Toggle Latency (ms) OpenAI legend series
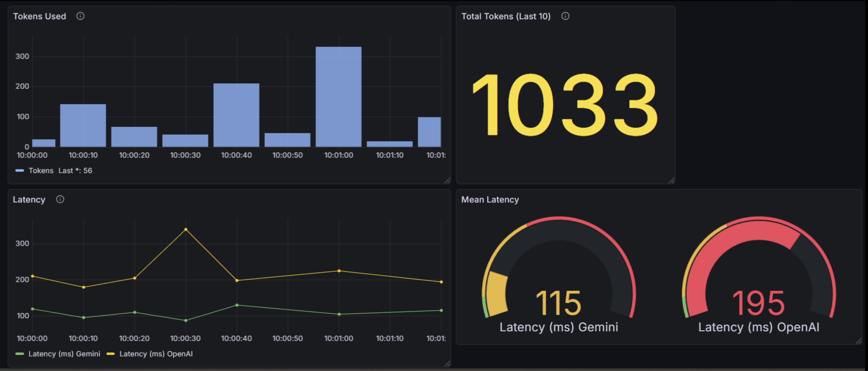This screenshot has width=868, height=371. [x=156, y=354]
